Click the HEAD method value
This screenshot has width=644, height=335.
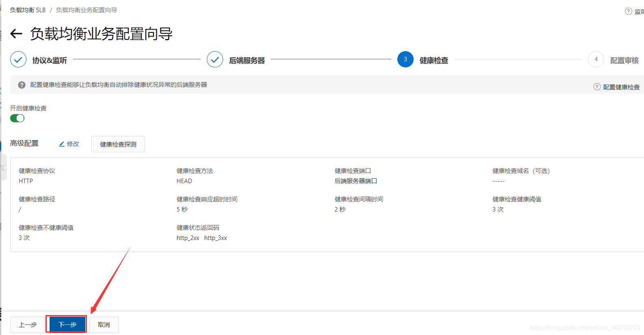pyautogui.click(x=184, y=181)
